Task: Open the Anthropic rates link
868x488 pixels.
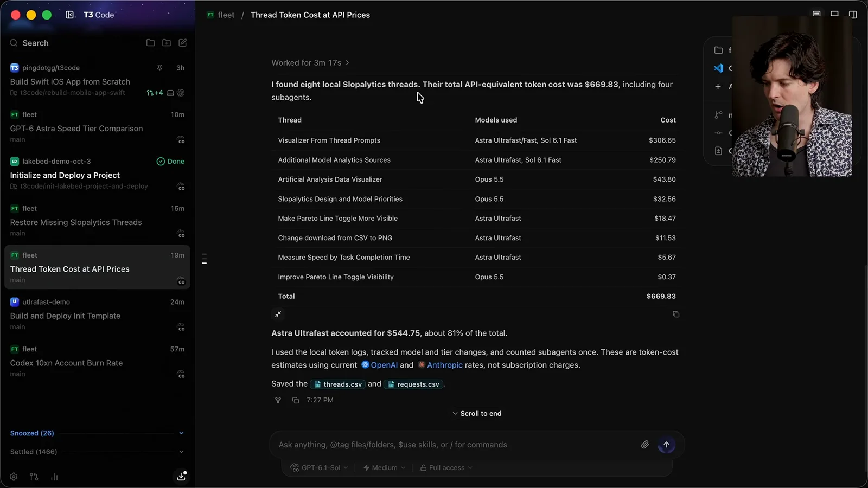Action: click(x=440, y=365)
